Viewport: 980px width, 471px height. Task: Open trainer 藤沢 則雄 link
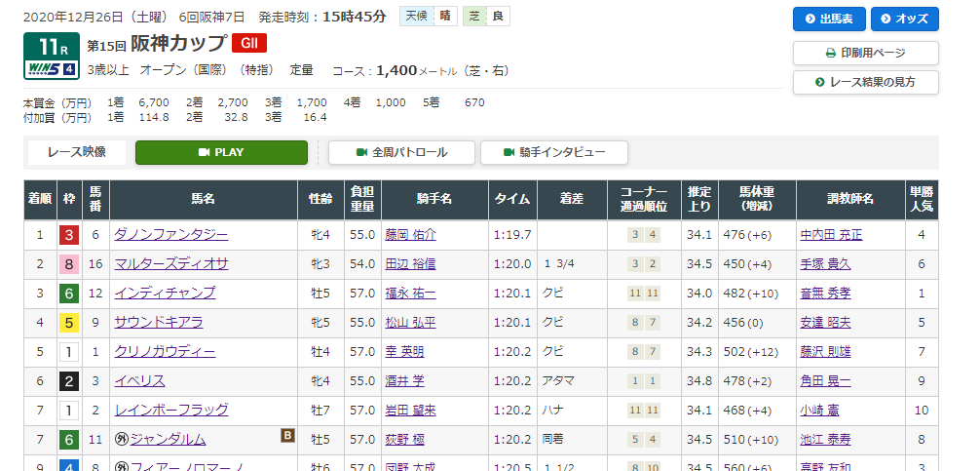[x=825, y=351]
